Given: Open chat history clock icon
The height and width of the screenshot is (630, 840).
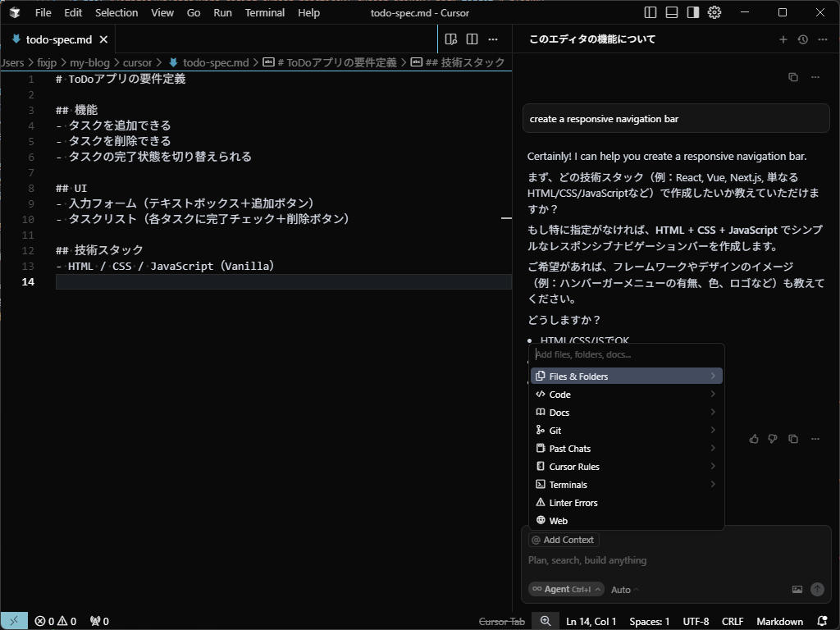Looking at the screenshot, I should pos(803,39).
